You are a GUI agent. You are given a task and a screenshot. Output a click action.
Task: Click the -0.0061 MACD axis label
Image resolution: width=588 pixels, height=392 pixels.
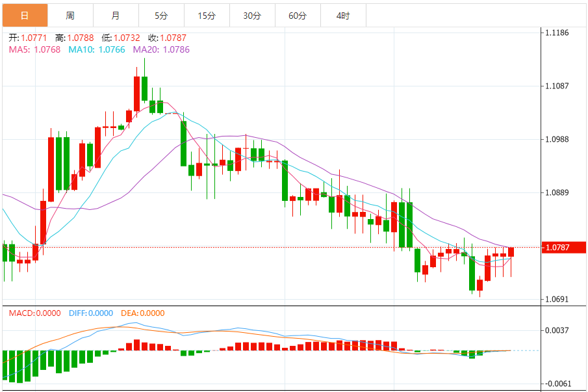point(557,384)
